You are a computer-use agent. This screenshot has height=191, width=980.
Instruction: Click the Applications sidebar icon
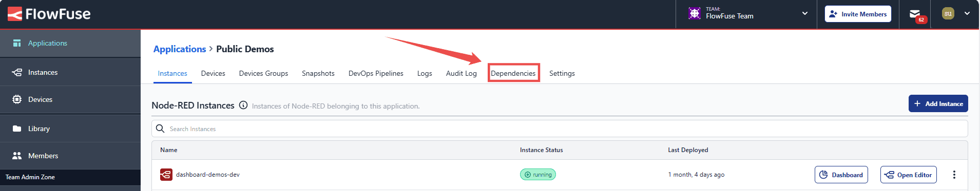pos(17,43)
